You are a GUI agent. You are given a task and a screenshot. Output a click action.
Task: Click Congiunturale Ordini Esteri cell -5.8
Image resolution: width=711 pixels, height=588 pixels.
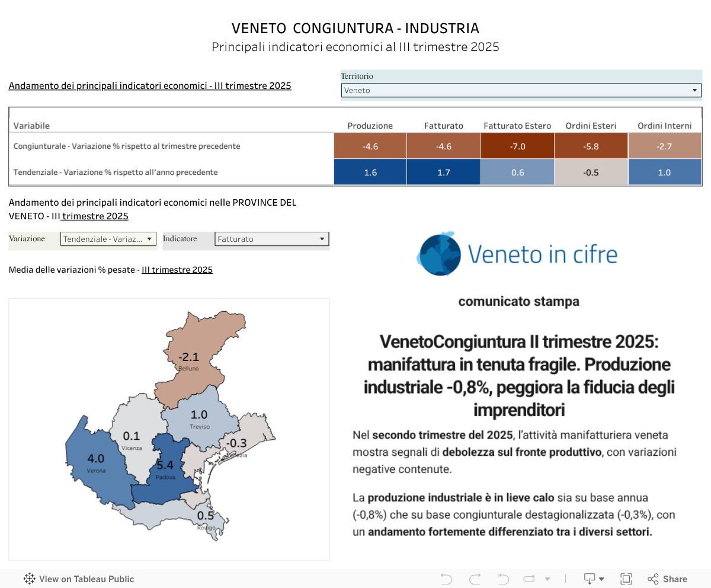pos(591,146)
